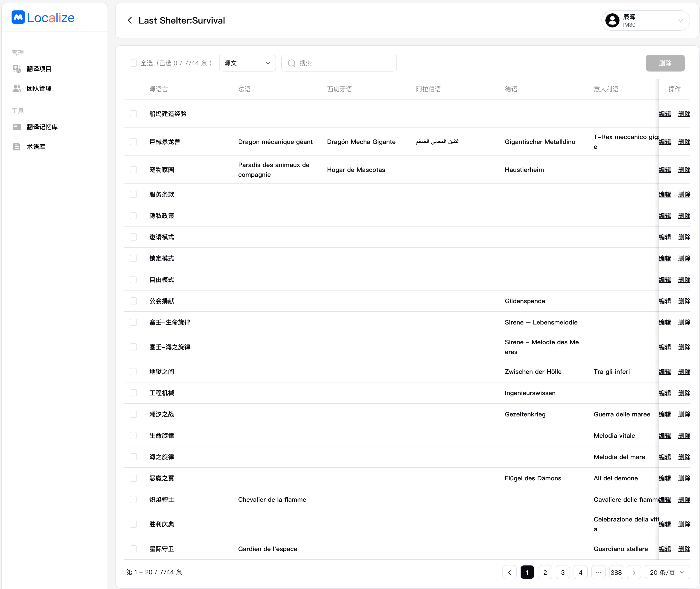Click 编辑 for 宠物家园 row
This screenshot has height=589, width=700.
(665, 170)
